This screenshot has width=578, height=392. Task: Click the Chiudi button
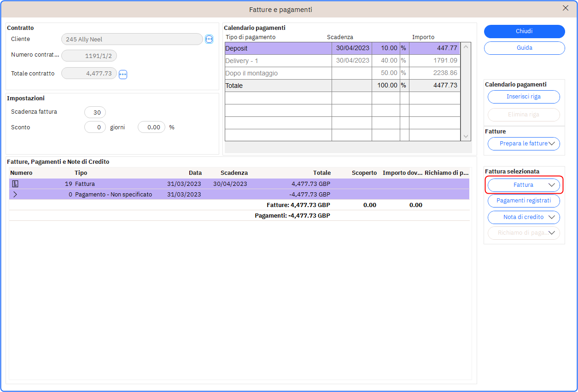click(x=524, y=31)
